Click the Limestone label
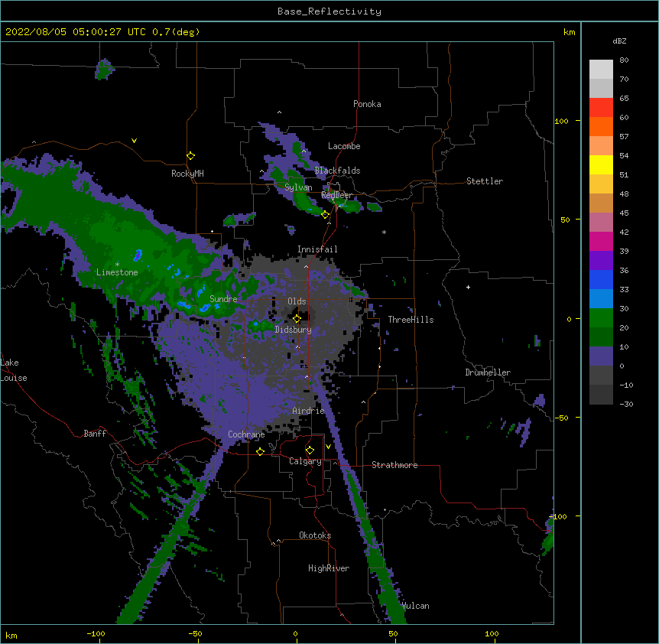Viewport: 659px width, 644px height. [x=117, y=272]
